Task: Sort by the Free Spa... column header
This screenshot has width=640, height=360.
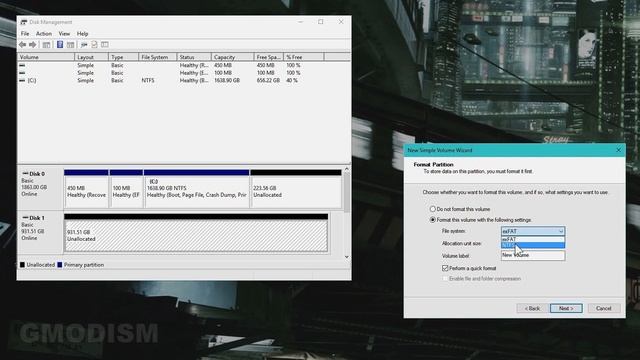Action: point(268,57)
